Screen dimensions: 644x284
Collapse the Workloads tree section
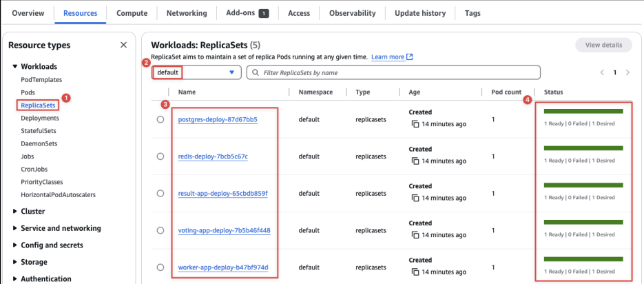pyautogui.click(x=14, y=67)
